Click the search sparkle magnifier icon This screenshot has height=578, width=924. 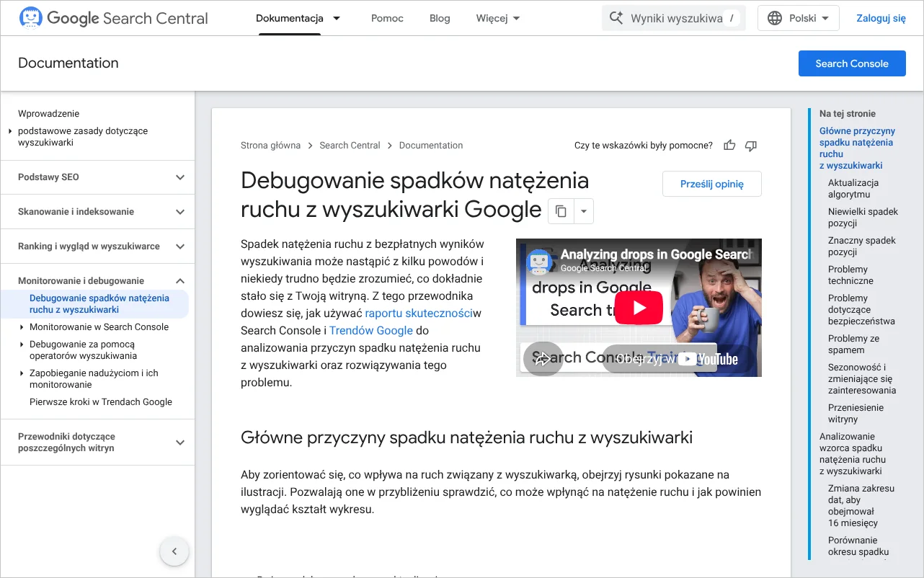616,18
